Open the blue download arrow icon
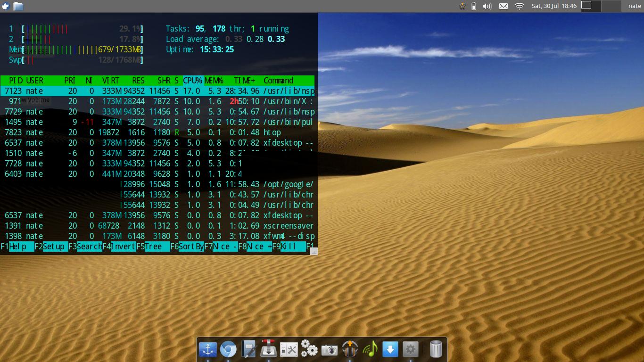This screenshot has height=362, width=644. (390, 349)
